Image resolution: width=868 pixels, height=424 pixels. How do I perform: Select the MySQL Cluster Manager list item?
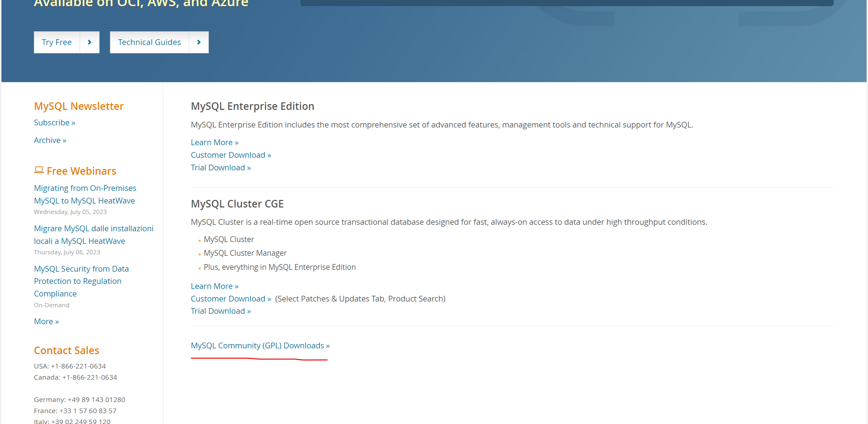coord(245,253)
